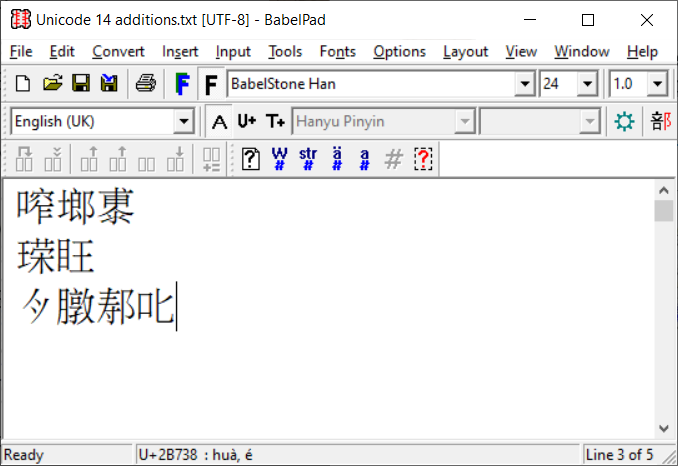Print the document using the printer icon
Viewport: 678px width, 466px height.
click(146, 83)
